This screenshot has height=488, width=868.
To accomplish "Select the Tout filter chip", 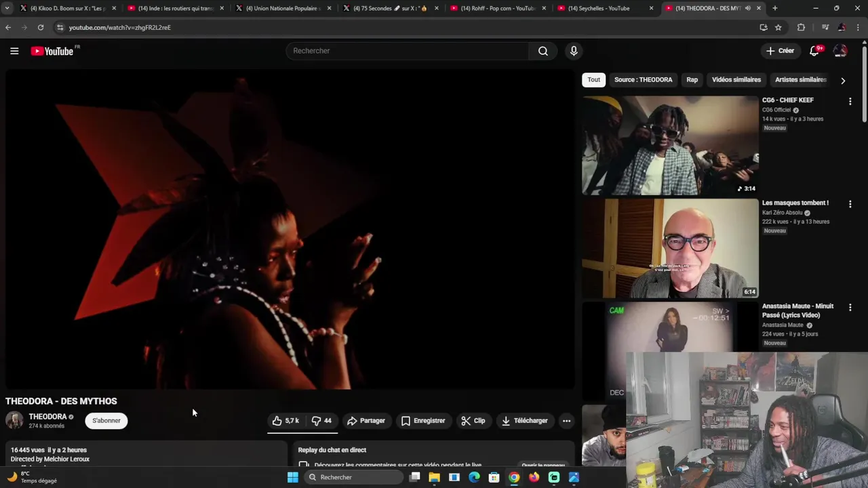I will click(594, 80).
